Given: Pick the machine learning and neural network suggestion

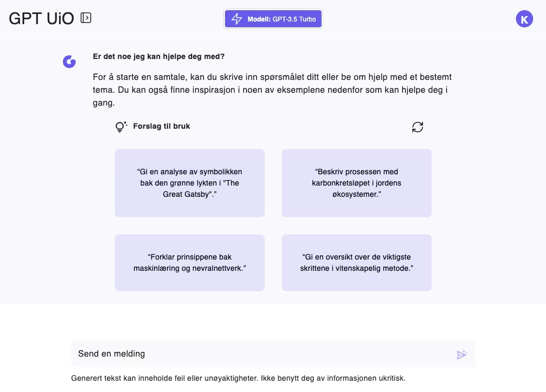Looking at the screenshot, I should (x=190, y=262).
